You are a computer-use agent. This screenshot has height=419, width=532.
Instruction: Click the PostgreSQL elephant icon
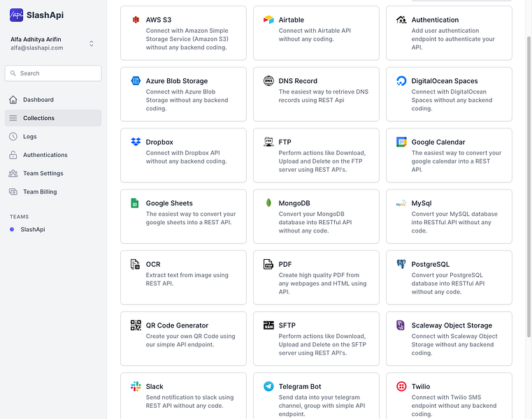point(401,264)
